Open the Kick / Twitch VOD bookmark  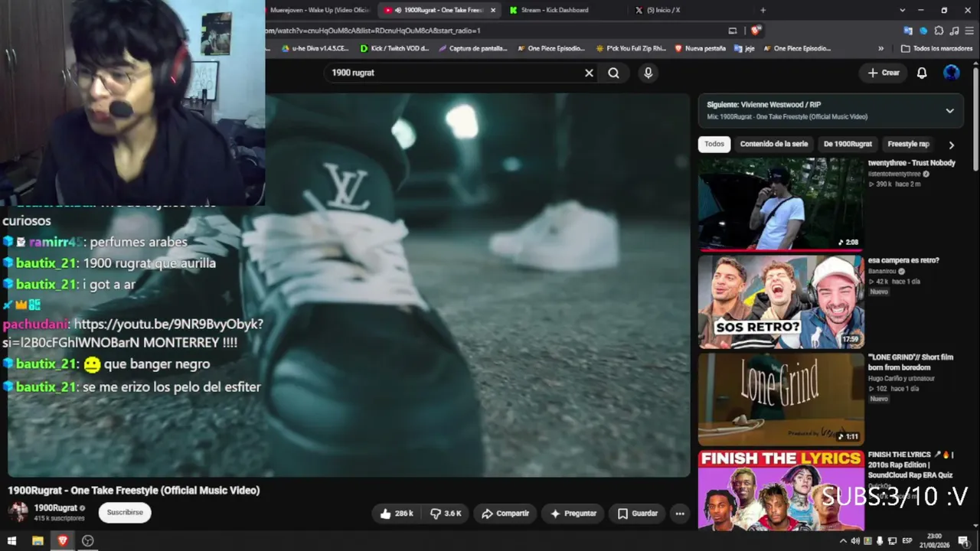394,48
